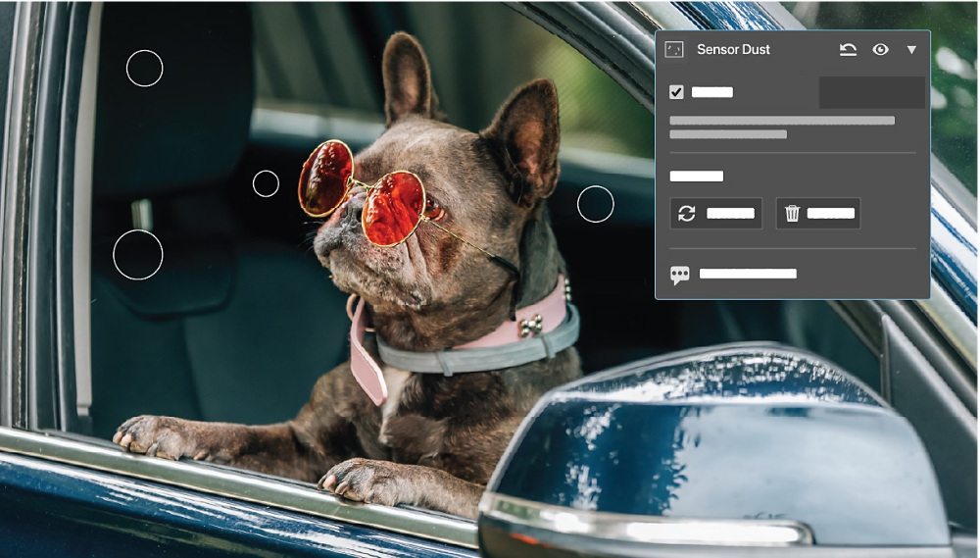Select the dust circle above the headrest
Image resolution: width=980 pixels, height=558 pixels.
(145, 68)
